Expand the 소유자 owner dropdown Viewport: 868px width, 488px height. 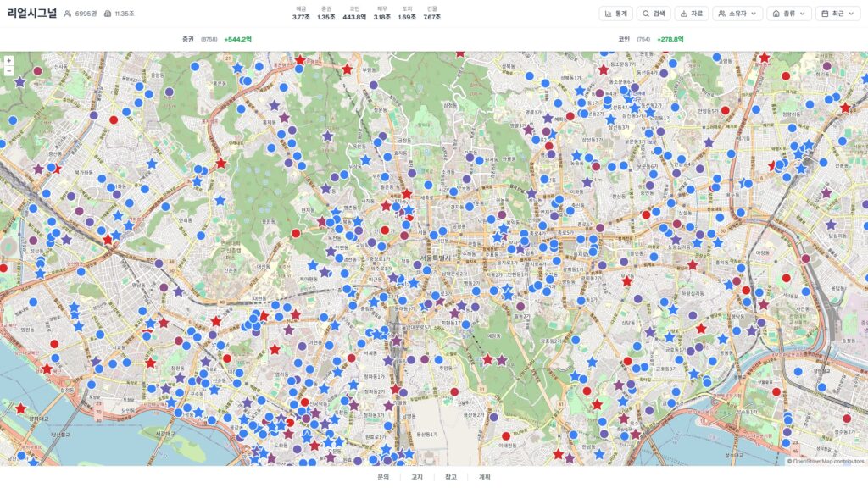coord(737,14)
